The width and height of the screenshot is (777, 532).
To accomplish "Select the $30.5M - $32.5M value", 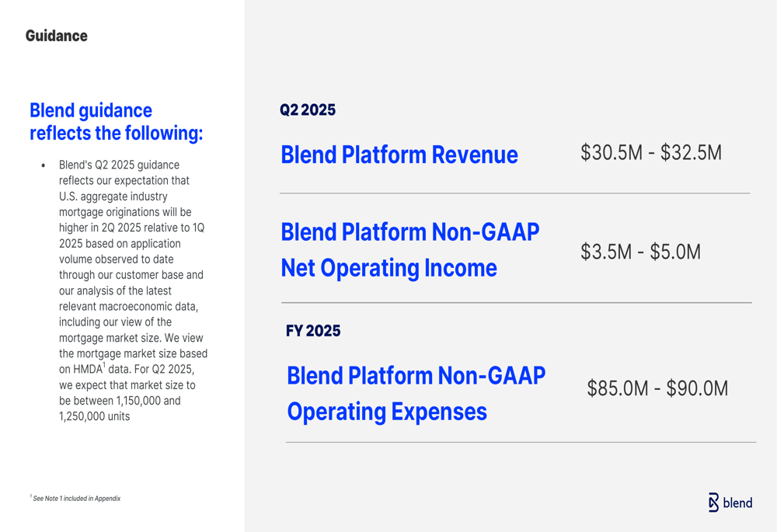I will 651,152.
